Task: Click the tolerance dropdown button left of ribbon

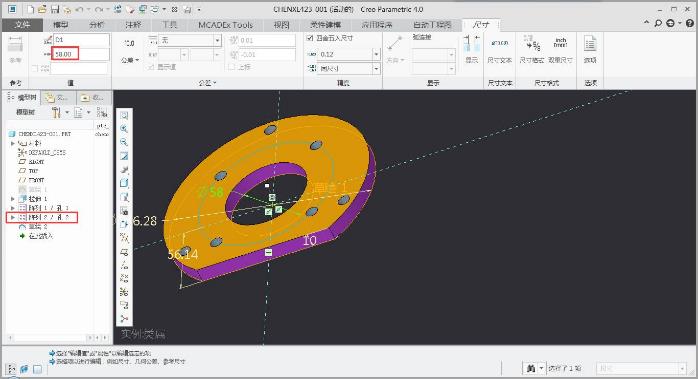Action: tap(130, 60)
